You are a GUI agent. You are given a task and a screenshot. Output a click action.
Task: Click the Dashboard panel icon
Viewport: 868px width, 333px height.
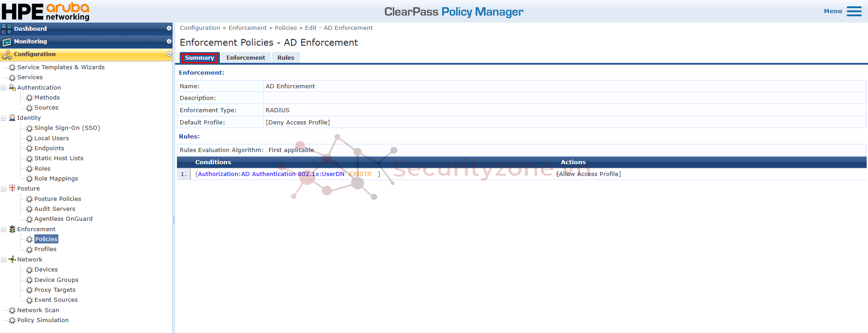7,29
